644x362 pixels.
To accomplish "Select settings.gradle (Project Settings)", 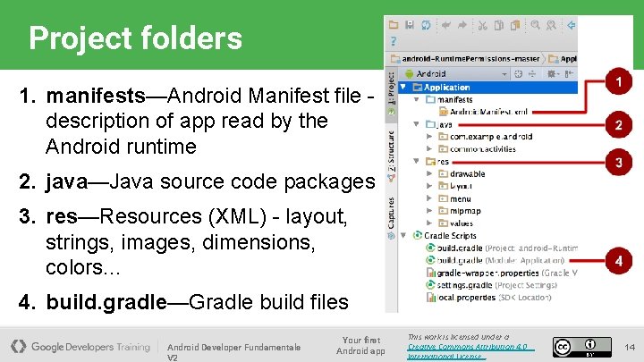I will point(497,285).
